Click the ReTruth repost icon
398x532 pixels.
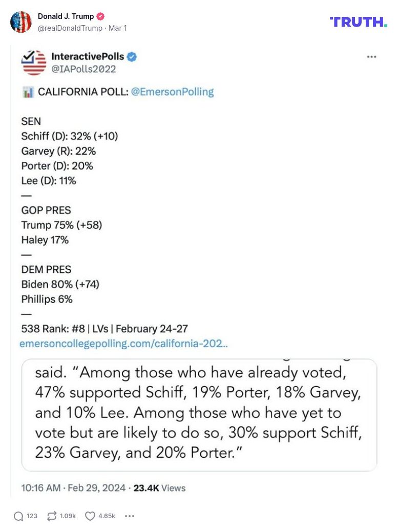point(52,516)
